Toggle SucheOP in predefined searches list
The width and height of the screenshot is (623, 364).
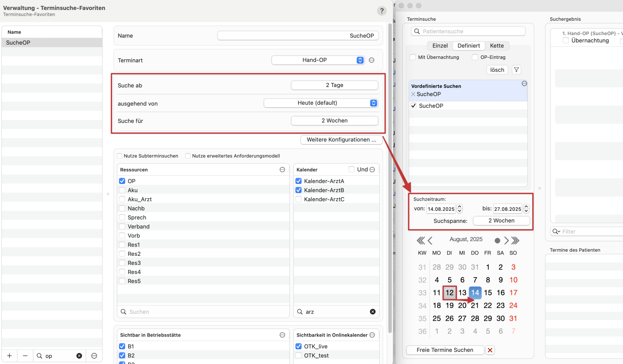click(x=413, y=106)
